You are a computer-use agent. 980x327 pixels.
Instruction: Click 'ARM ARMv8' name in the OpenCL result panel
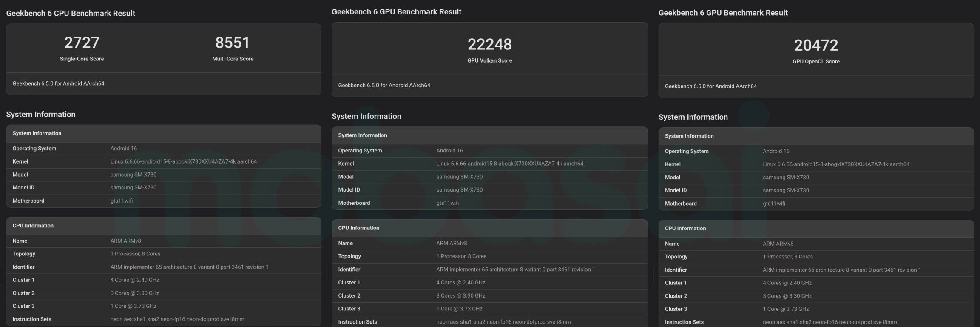click(x=778, y=244)
